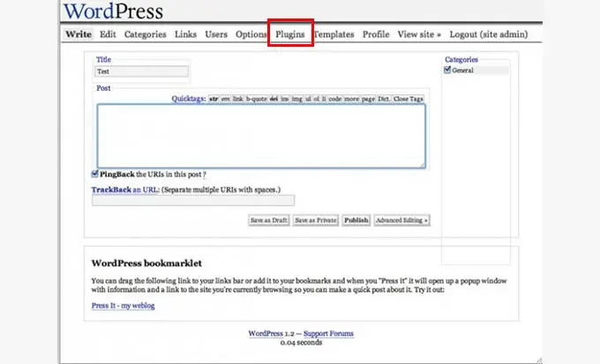Viewport: 600px width, 364px height.
Task: Insert emphasis with em quicktag
Action: tap(225, 99)
